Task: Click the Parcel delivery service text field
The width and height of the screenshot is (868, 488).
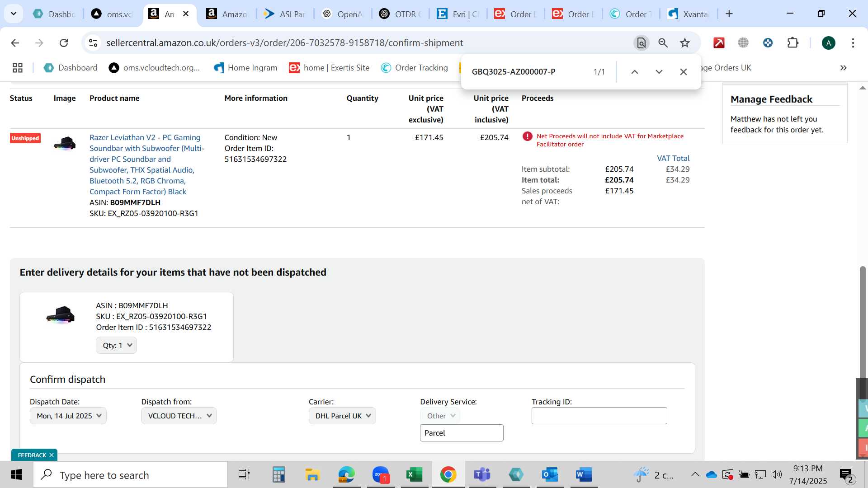Action: (x=462, y=433)
